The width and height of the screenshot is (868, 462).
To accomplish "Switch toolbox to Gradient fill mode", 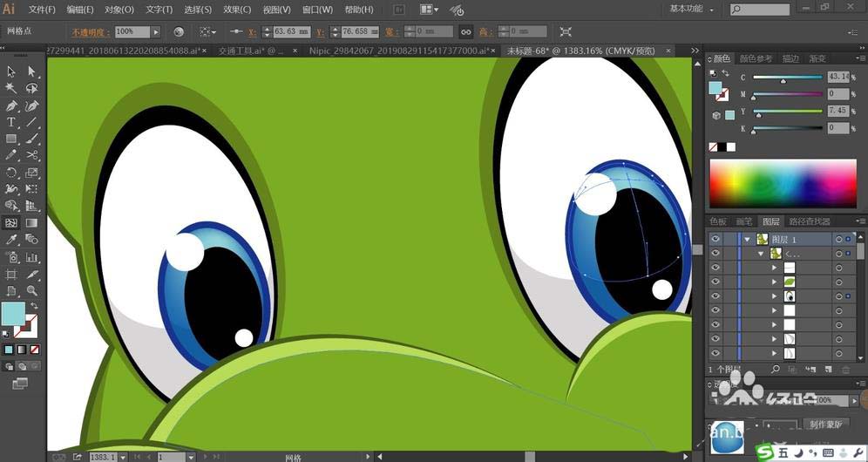I will click(22, 350).
